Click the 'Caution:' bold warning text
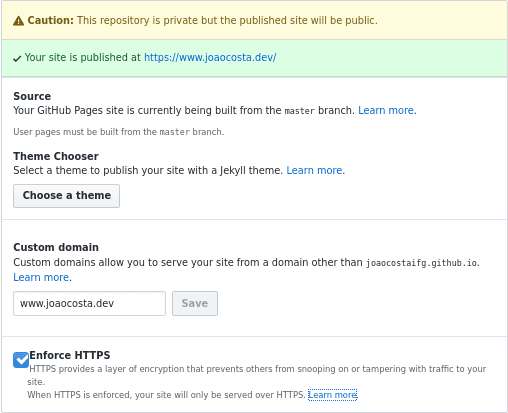The width and height of the screenshot is (508, 413). 50,20
